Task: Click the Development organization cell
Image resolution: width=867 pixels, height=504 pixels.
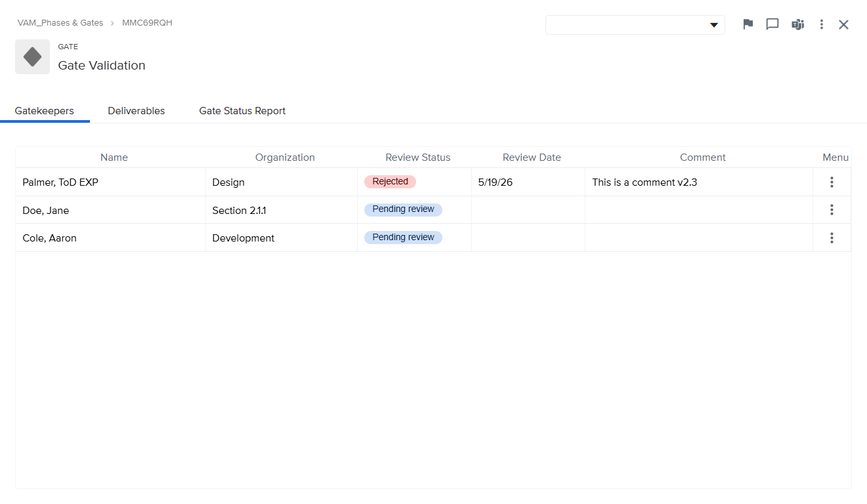Action: point(282,238)
